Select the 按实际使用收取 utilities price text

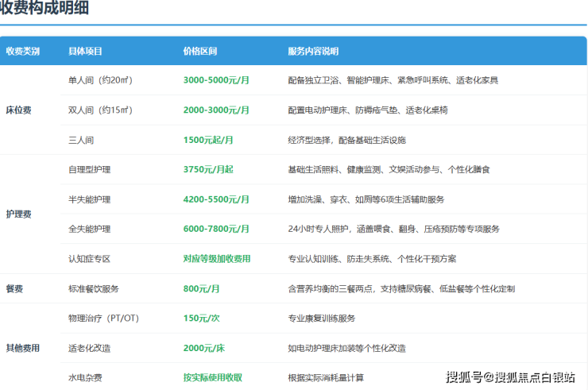pos(212,377)
